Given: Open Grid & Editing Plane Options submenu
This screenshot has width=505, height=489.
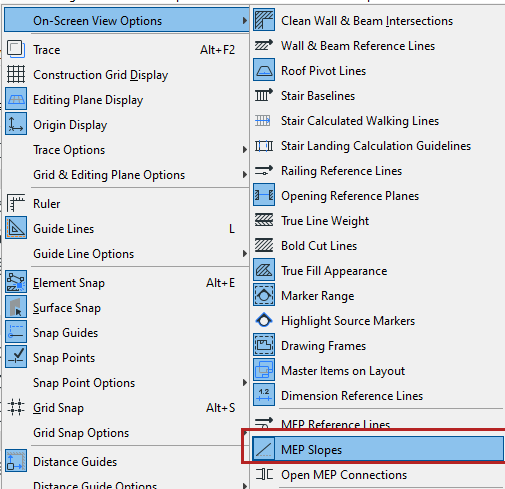Looking at the screenshot, I should (127, 175).
